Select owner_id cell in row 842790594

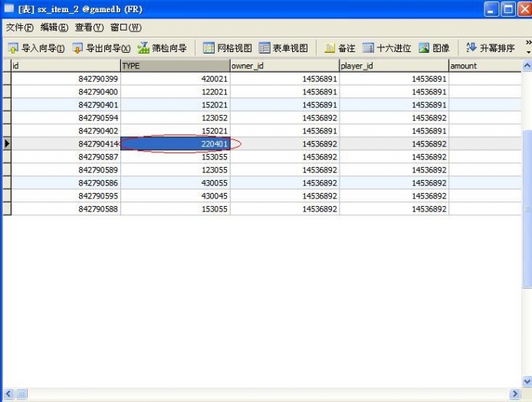[284, 118]
